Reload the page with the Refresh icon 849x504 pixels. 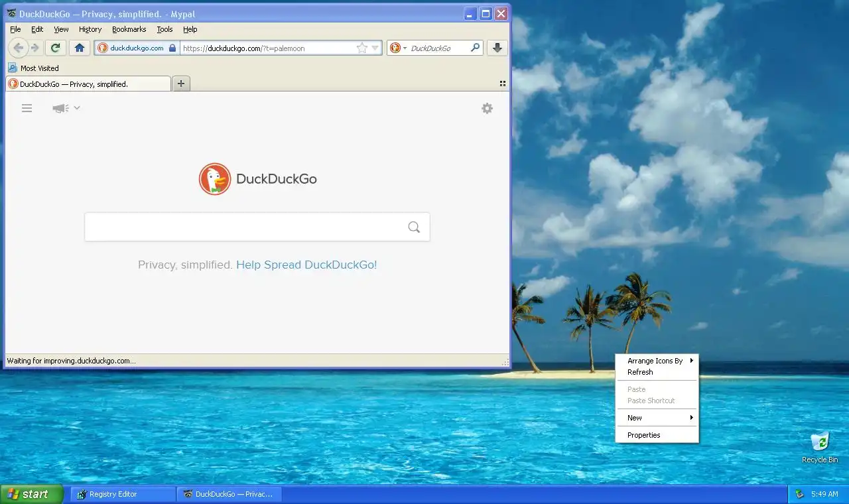tap(56, 48)
